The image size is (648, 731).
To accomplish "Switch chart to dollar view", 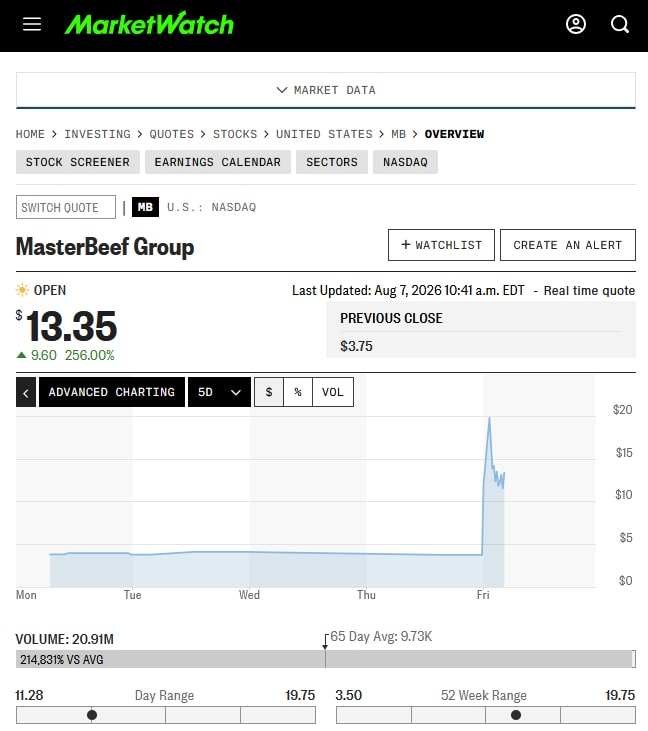I will 269,392.
